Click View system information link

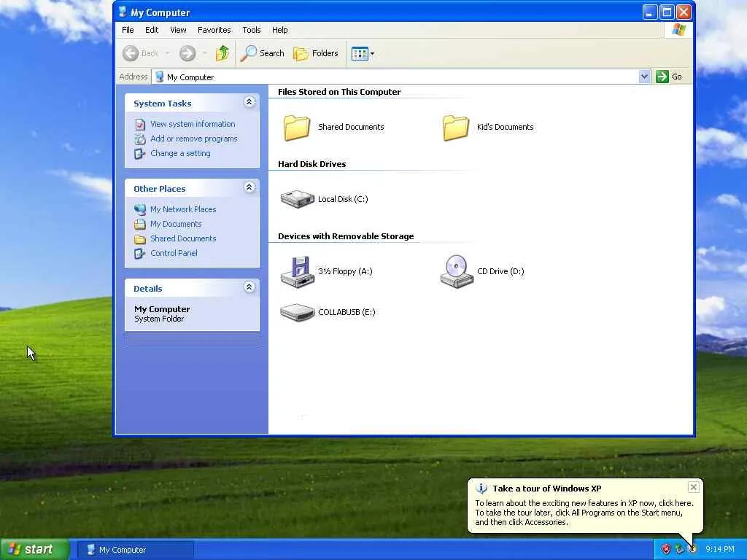(193, 124)
